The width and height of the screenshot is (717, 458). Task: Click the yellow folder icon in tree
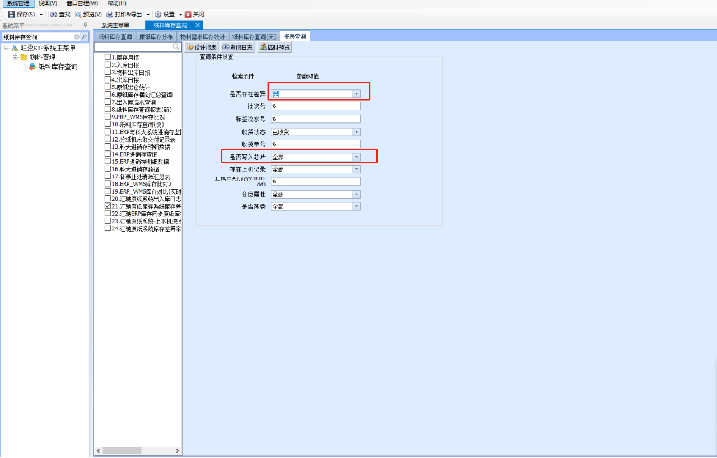[24, 57]
